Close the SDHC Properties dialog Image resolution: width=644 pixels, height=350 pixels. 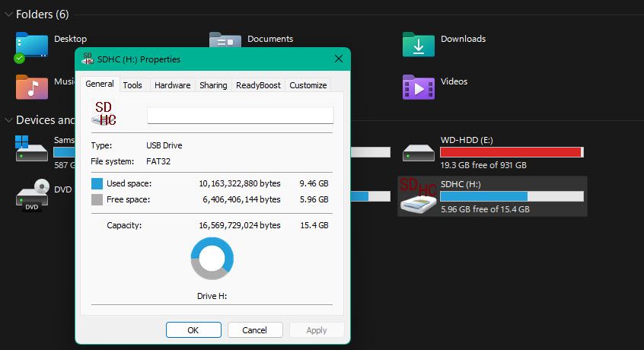pos(339,59)
